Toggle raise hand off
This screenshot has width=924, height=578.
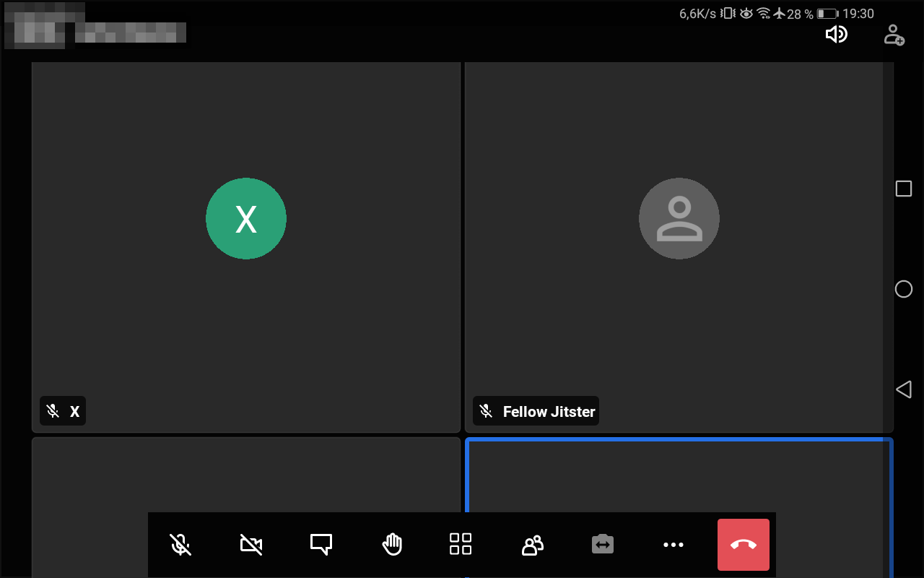[391, 544]
